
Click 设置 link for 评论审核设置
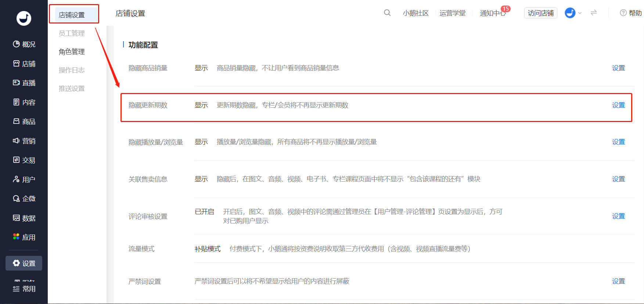[x=618, y=216]
